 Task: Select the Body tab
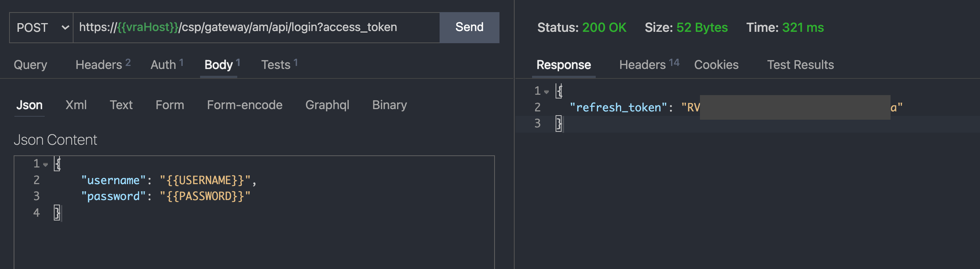point(218,64)
